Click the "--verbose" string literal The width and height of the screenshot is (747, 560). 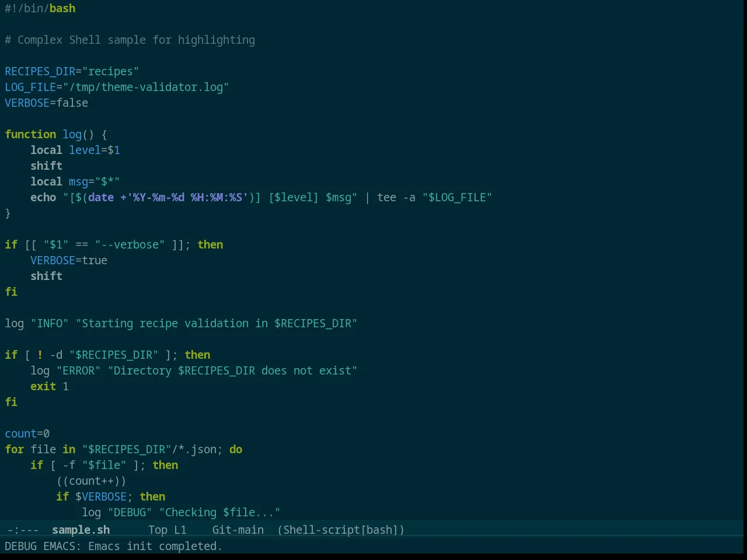(130, 244)
